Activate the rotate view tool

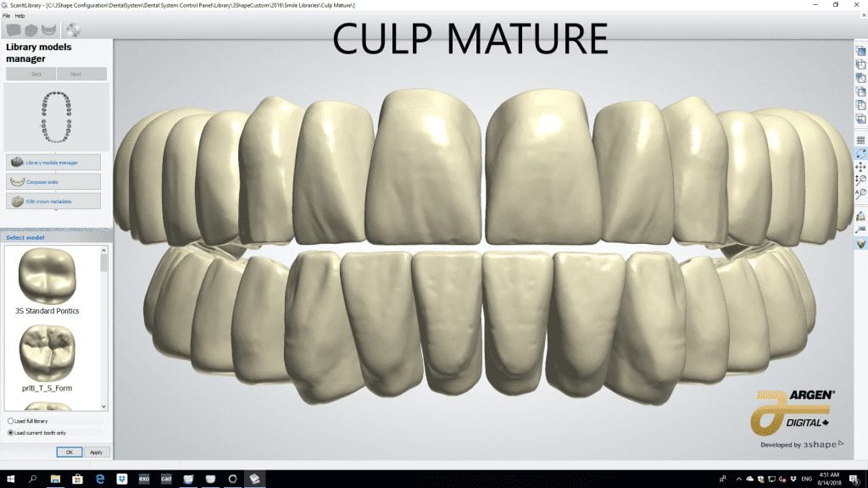[x=860, y=153]
